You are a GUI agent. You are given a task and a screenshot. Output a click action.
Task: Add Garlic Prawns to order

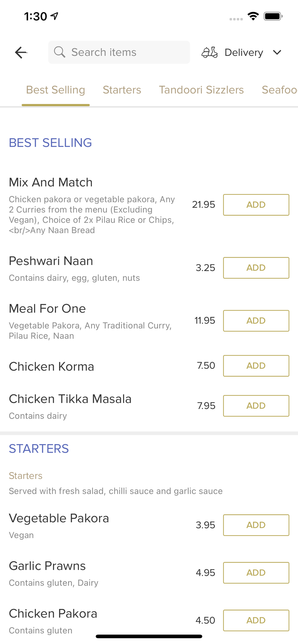tap(256, 573)
